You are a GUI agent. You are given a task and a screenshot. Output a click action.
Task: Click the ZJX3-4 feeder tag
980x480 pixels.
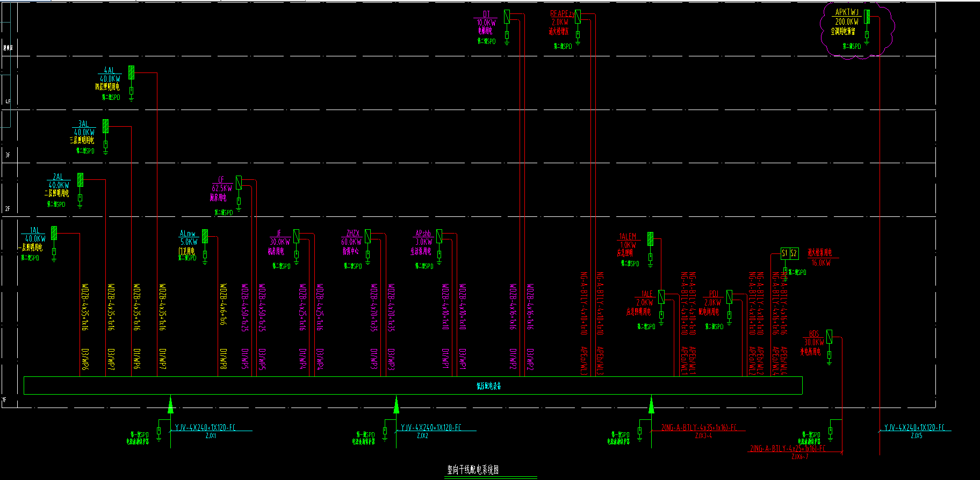703,435
